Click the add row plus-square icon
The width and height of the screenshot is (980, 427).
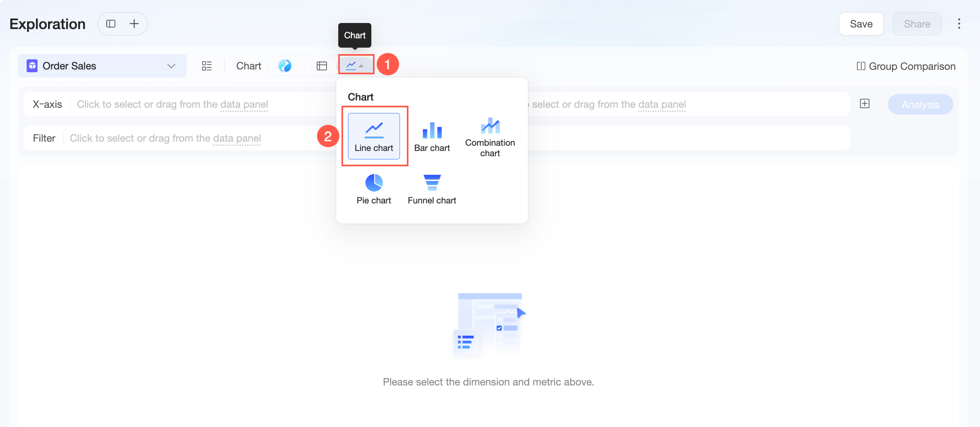(865, 104)
